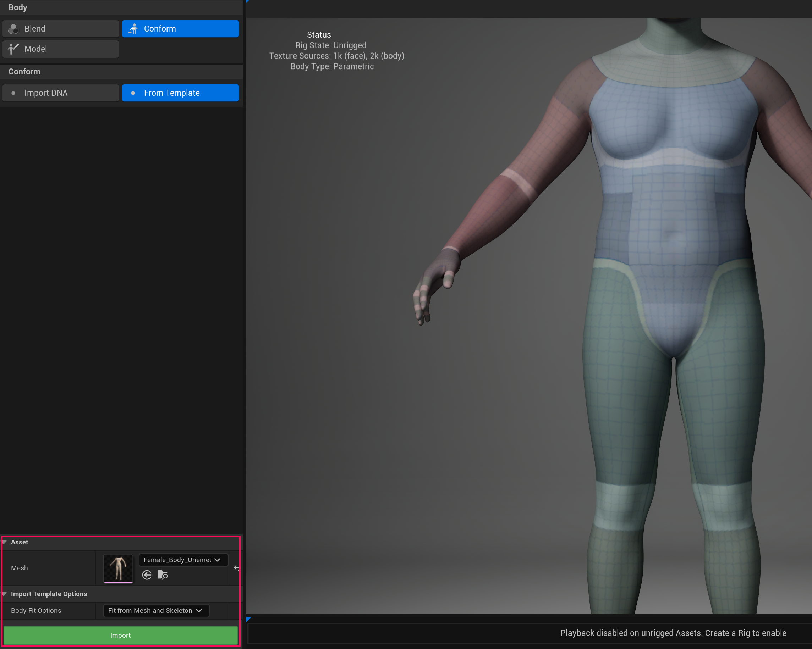
Task: Select the From Template option
Action: 180,93
